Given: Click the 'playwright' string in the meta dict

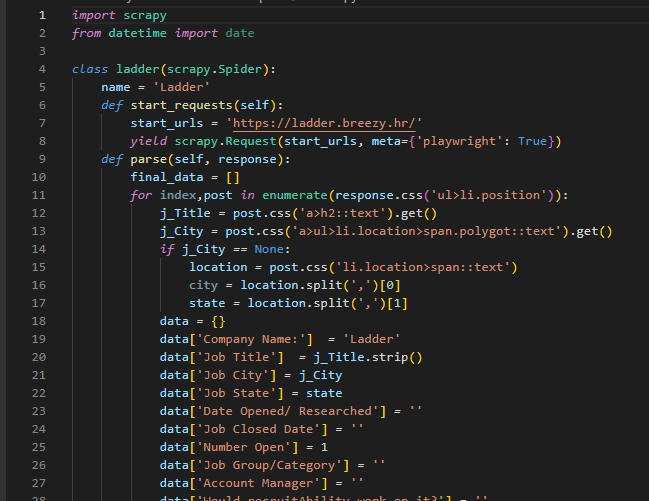Looking at the screenshot, I should (456, 141).
